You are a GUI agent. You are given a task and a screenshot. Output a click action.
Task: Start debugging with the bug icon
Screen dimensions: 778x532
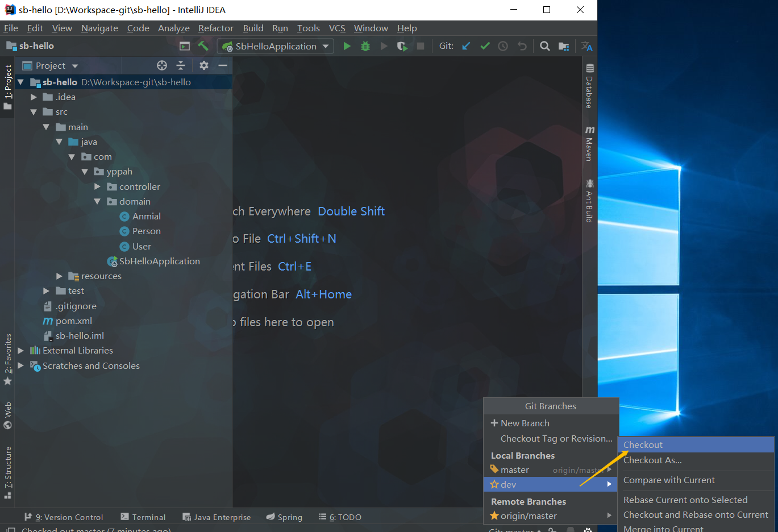point(365,46)
